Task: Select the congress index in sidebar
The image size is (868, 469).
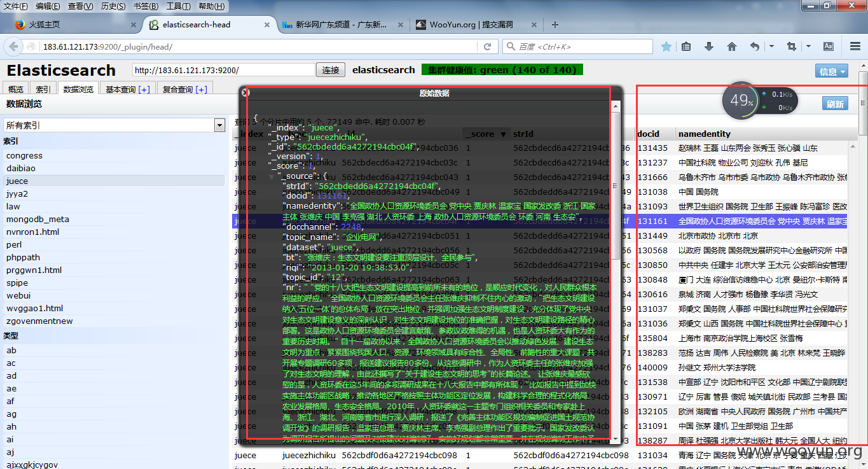Action: pos(114,155)
